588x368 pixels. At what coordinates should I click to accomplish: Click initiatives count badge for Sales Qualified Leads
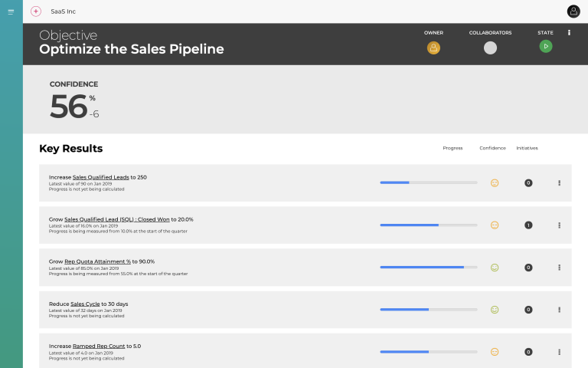pos(528,183)
